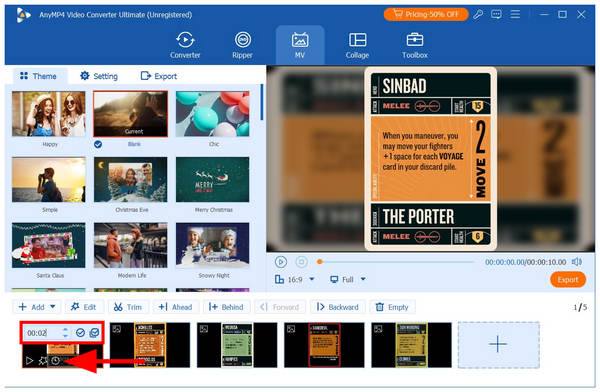
Task: Open the feedback message icon
Action: (x=496, y=15)
